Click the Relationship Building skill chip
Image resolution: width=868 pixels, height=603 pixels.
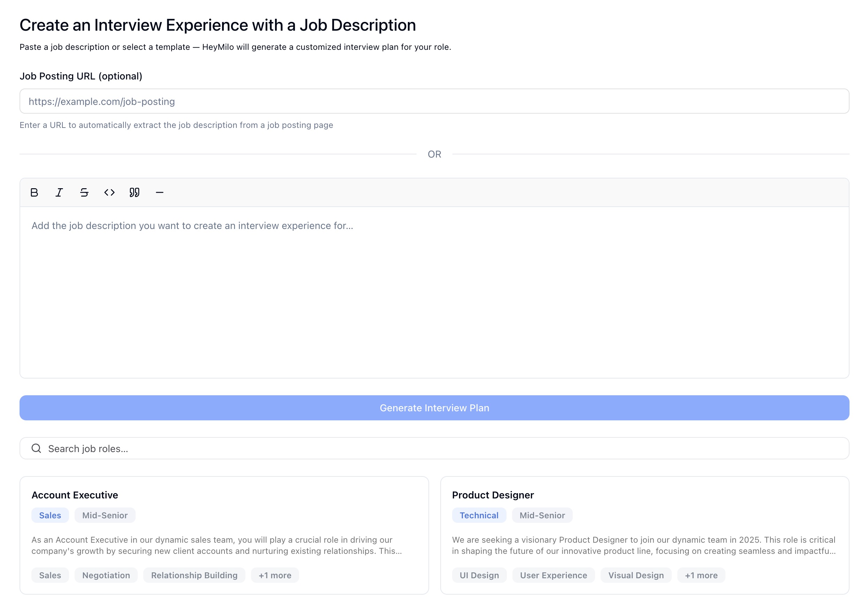click(x=194, y=575)
